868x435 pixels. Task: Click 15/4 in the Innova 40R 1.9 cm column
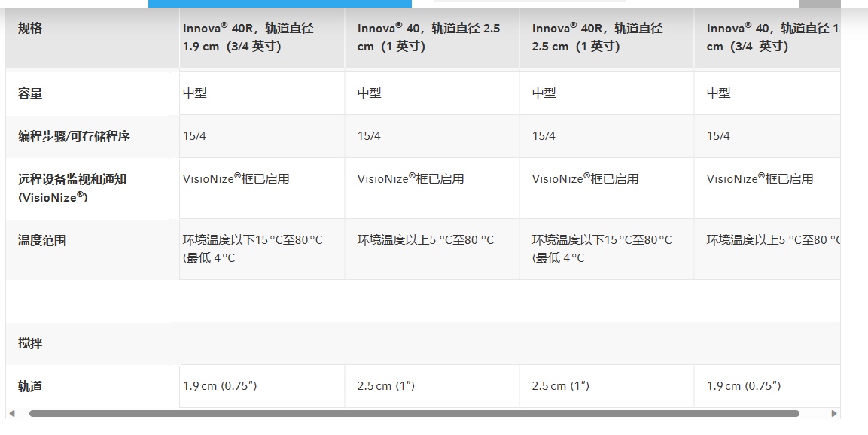tap(194, 136)
